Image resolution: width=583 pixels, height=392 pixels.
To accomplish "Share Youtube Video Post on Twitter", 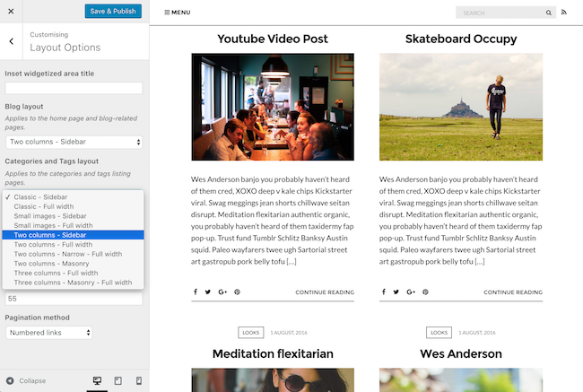I will coord(208,292).
